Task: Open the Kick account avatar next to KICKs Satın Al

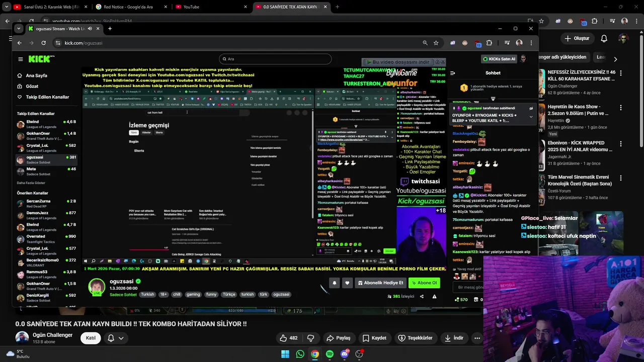Action: [x=523, y=59]
